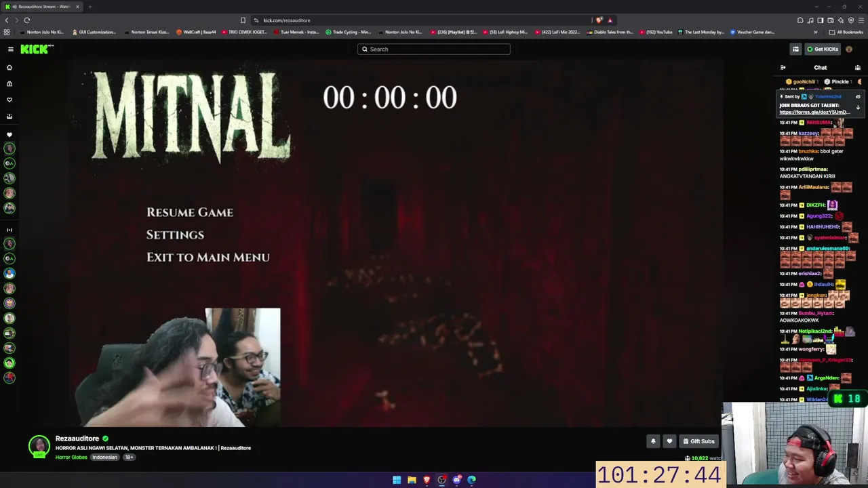Open the Trade Cycling bookmark

(349, 32)
